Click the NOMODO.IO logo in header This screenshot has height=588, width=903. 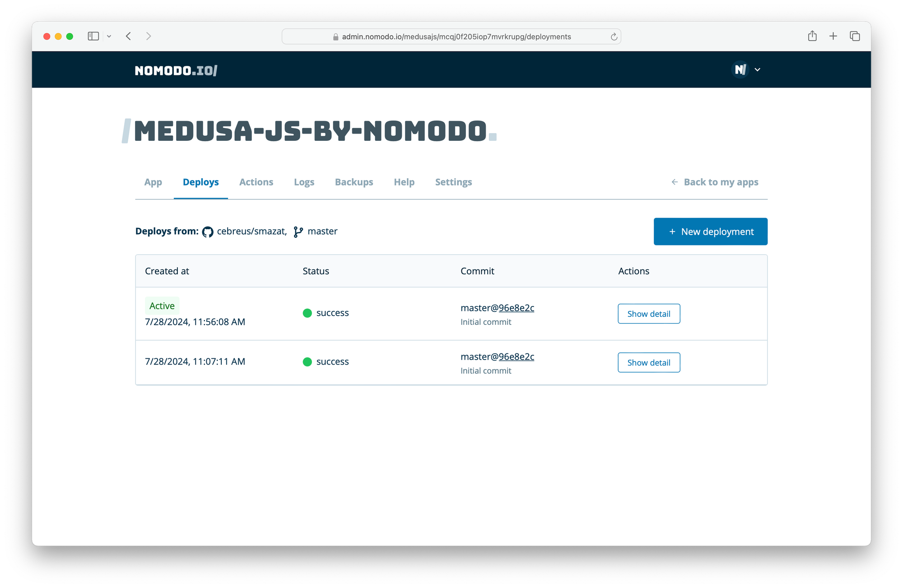tap(176, 70)
